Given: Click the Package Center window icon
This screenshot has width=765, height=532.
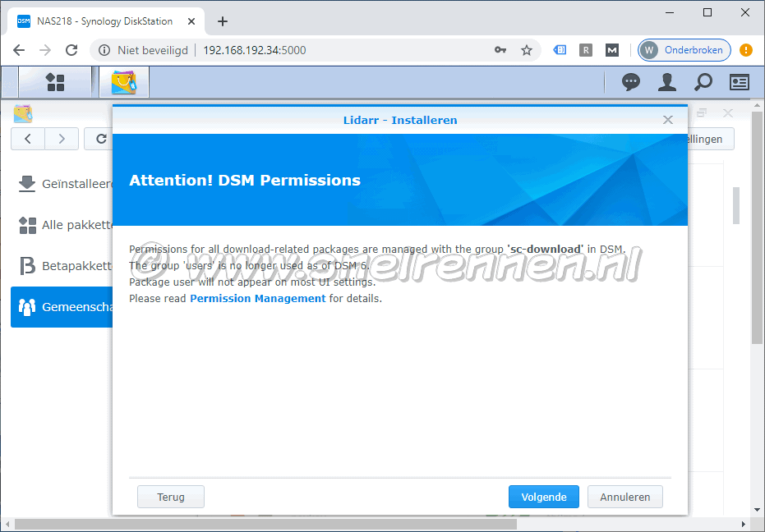Looking at the screenshot, I should tap(22, 113).
